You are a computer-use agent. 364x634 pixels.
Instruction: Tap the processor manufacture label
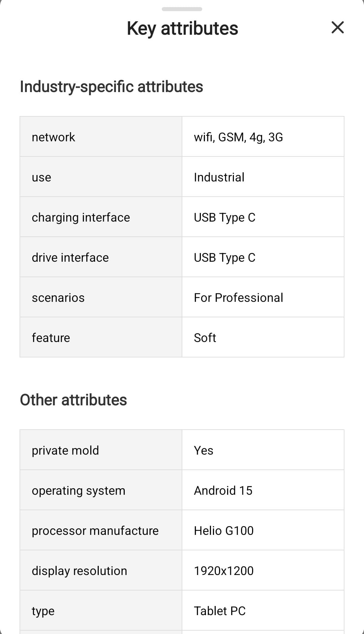point(95,531)
